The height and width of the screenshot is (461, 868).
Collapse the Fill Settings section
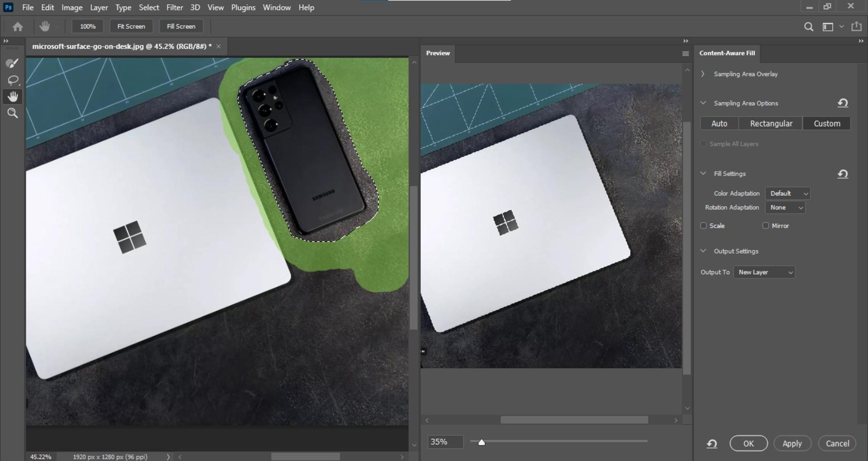pyautogui.click(x=703, y=173)
